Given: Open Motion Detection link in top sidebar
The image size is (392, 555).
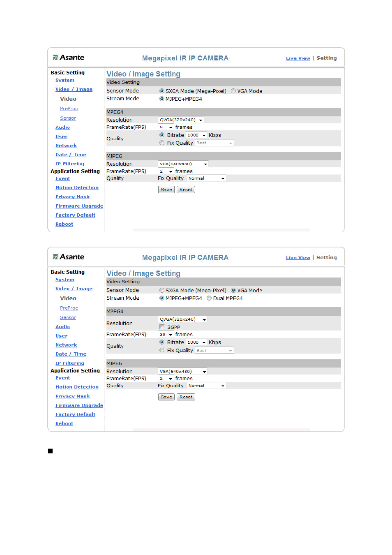Looking at the screenshot, I should click(x=77, y=187).
